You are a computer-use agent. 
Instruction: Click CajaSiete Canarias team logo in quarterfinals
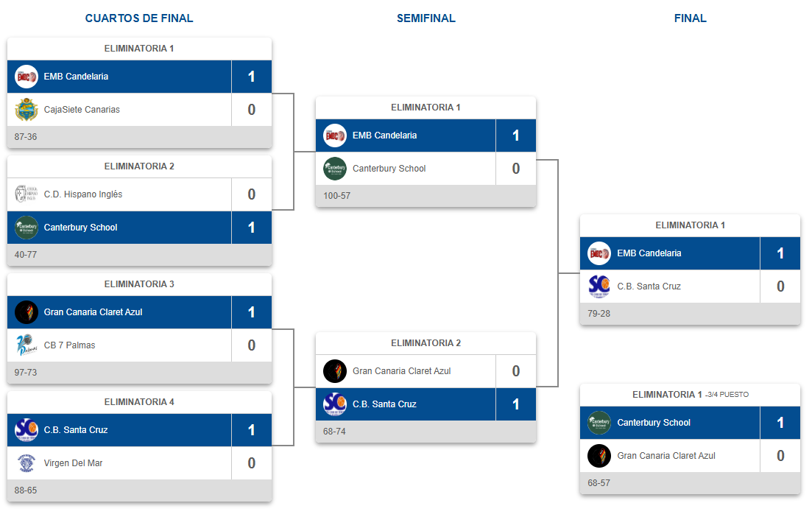(27, 110)
